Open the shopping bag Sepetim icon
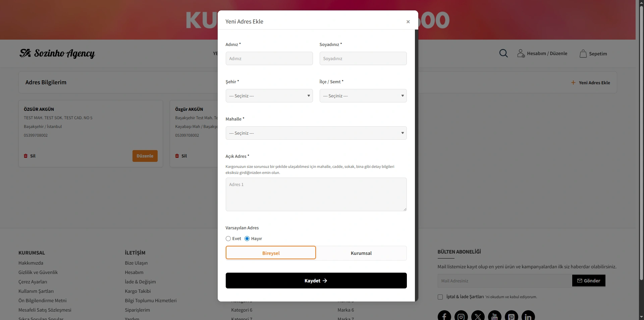Screen dimensions: 644x320 click(x=583, y=54)
